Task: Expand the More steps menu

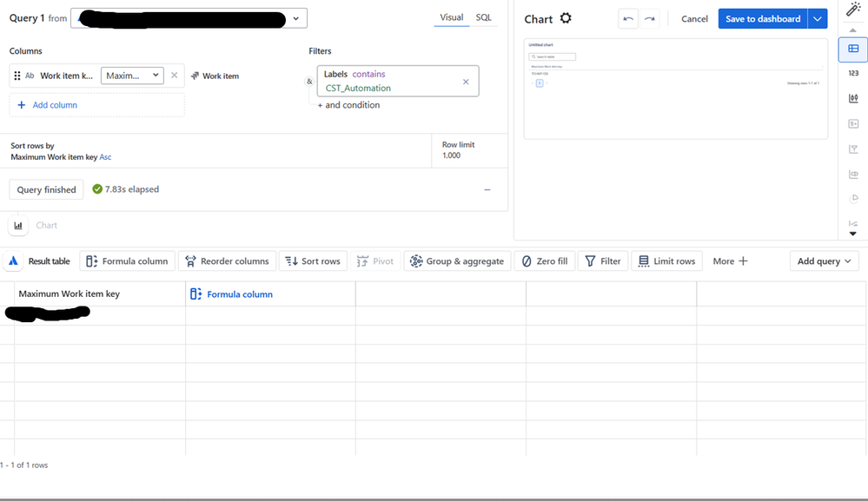Action: pyautogui.click(x=730, y=261)
